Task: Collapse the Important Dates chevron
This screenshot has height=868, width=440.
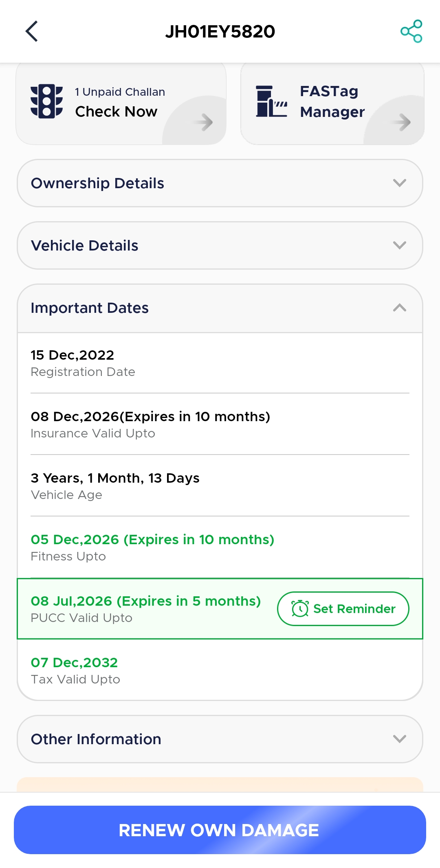Action: [400, 308]
